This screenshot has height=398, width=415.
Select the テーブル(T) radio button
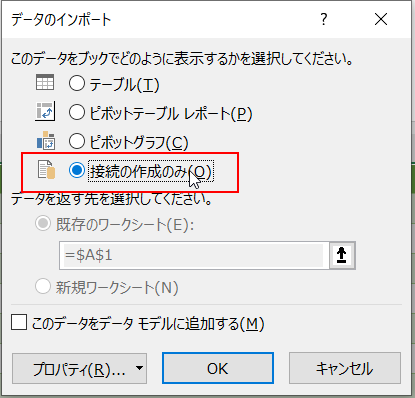tap(77, 83)
